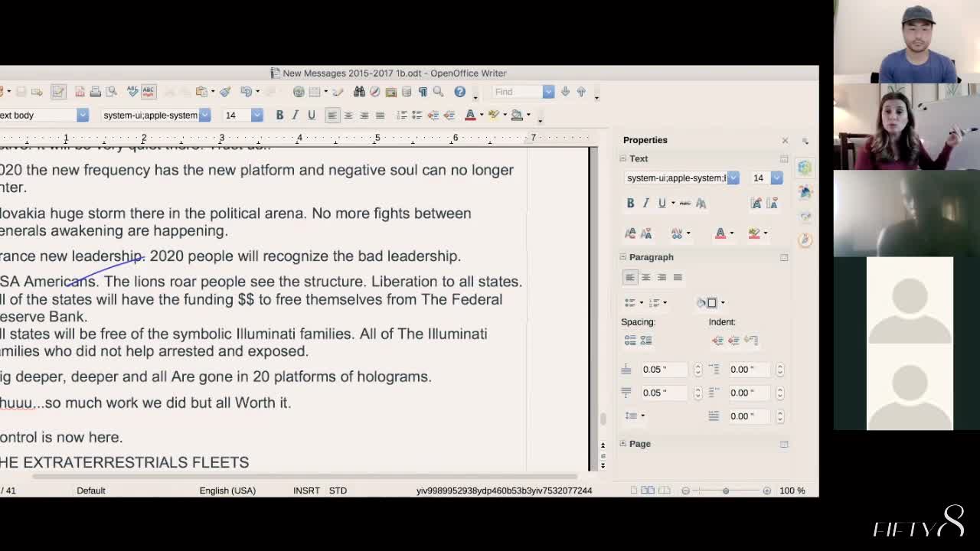
Task: Apply font color from toolbar
Action: coord(470,115)
